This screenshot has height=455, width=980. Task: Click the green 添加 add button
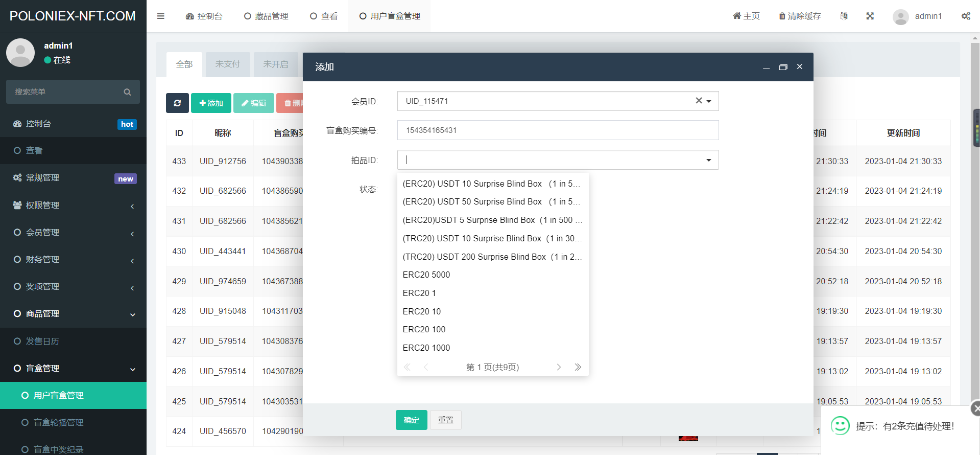click(211, 103)
